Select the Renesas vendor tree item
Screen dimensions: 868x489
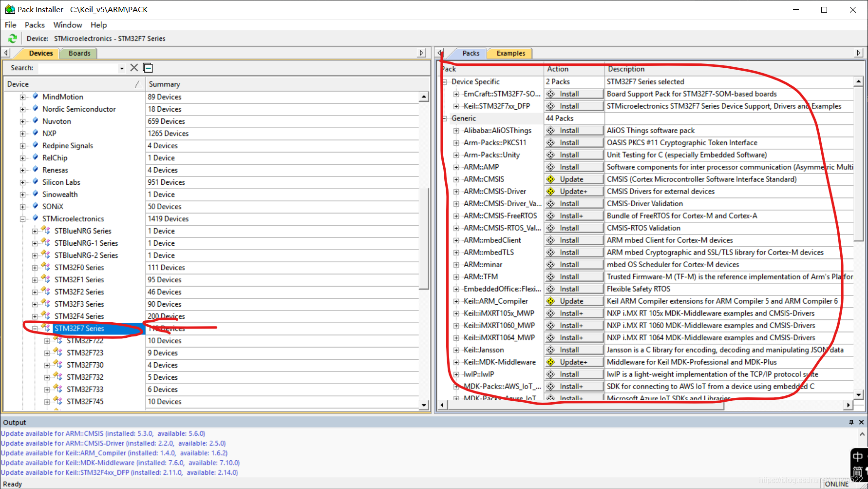click(55, 170)
